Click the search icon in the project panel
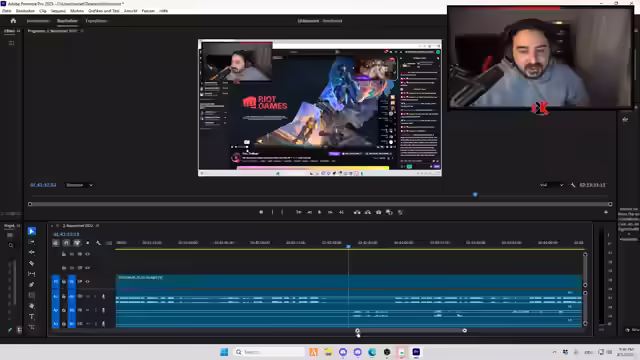The height and width of the screenshot is (360, 640). coord(11,245)
